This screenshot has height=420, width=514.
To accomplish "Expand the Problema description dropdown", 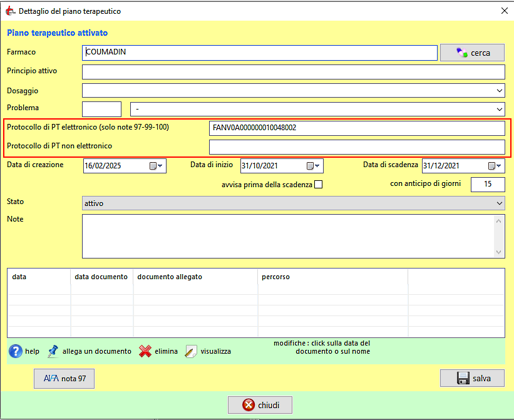I will tap(499, 109).
